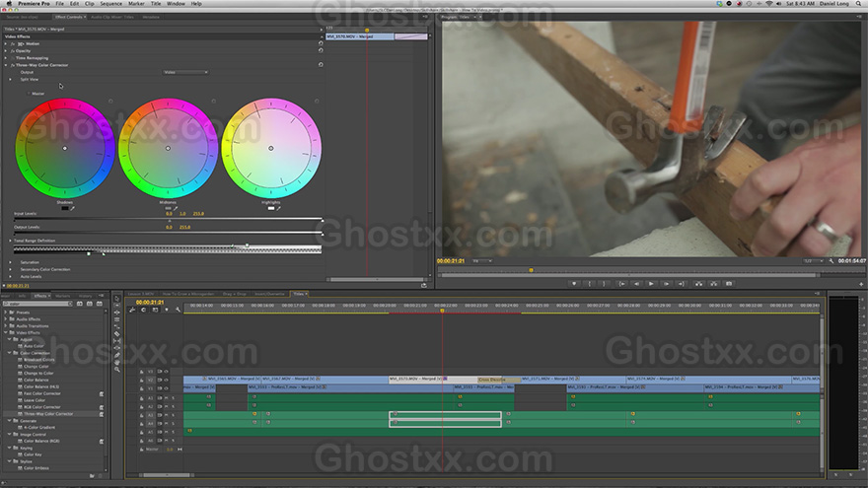
Task: Expand the Opacity effect properties
Action: pos(6,51)
